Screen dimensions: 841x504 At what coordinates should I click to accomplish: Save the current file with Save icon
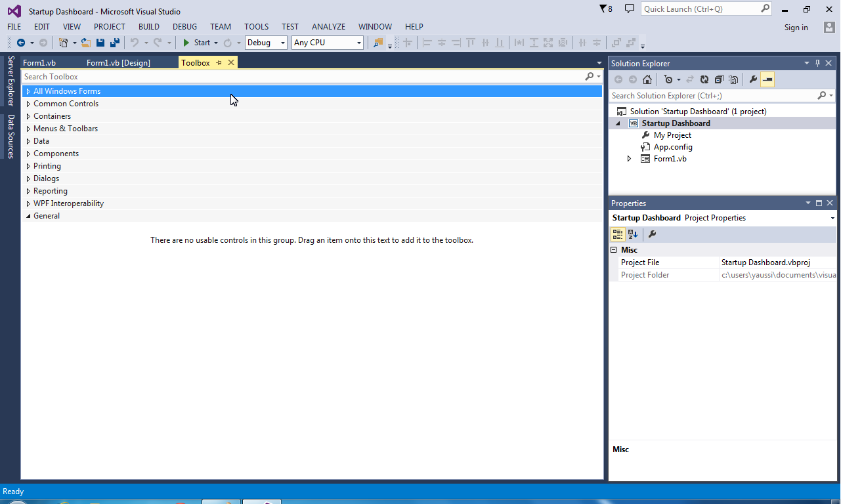(x=100, y=43)
